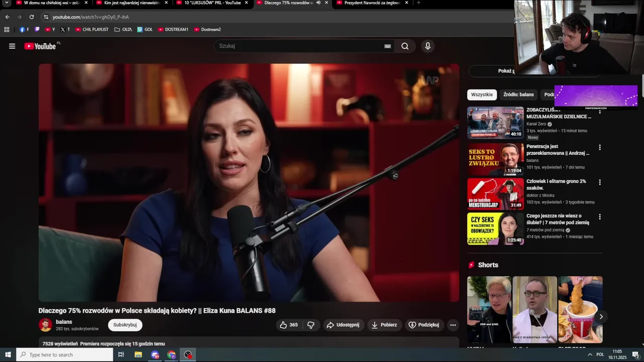Open the Apps grid bookmark icon
Image resolution: width=644 pixels, height=362 pixels.
coord(7,29)
